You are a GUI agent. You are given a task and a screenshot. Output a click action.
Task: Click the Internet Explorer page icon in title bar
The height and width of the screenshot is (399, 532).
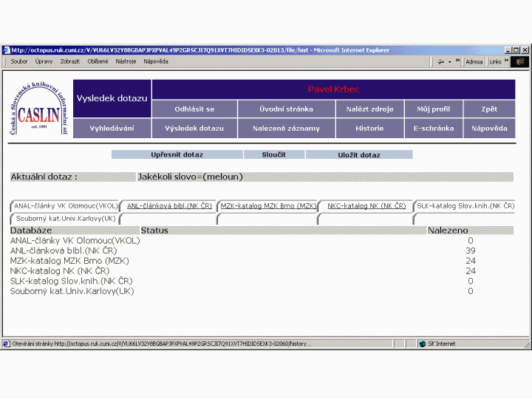(x=7, y=50)
